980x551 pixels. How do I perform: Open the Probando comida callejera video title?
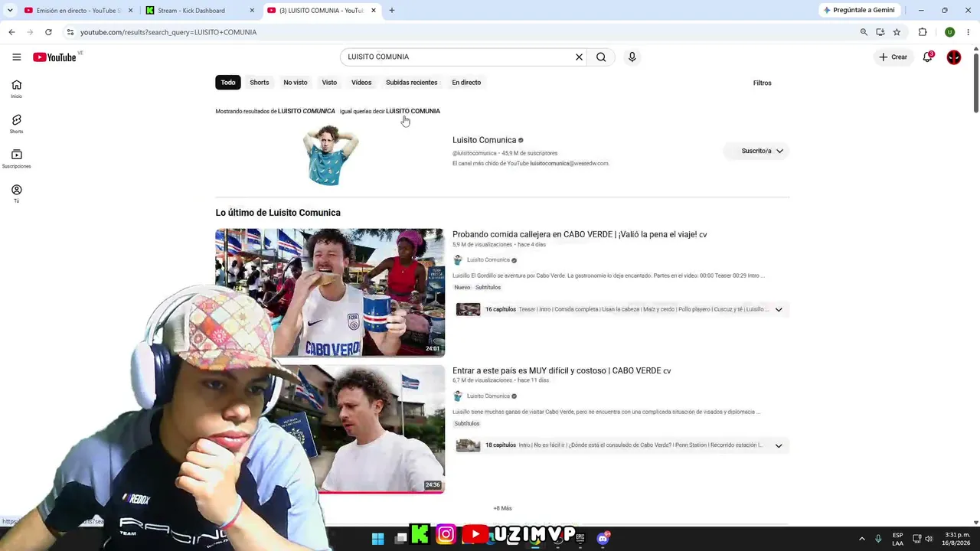[x=580, y=235]
